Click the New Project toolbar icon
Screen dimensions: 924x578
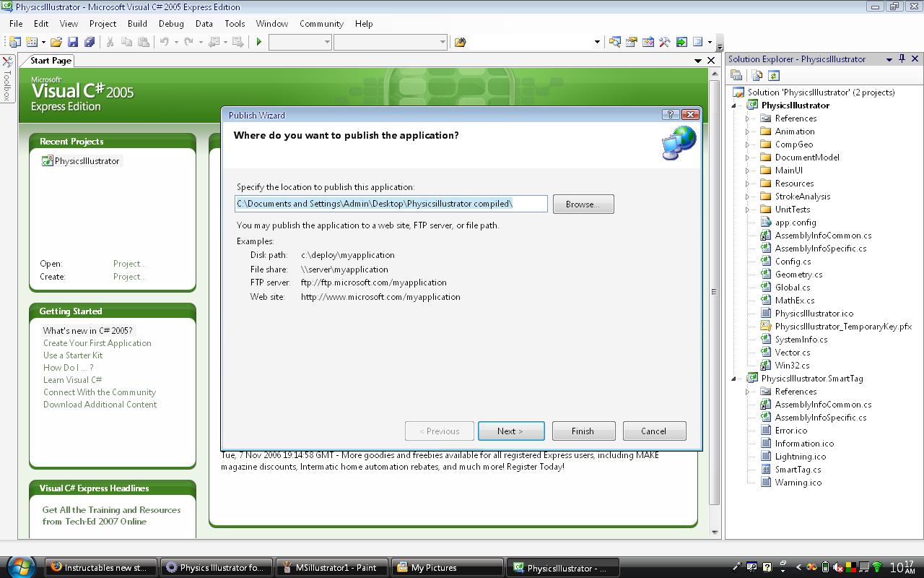click(x=14, y=42)
